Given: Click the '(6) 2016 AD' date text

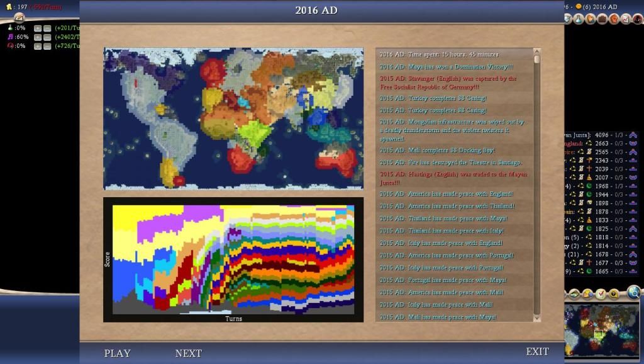Looking at the screenshot, I should (x=600, y=6).
